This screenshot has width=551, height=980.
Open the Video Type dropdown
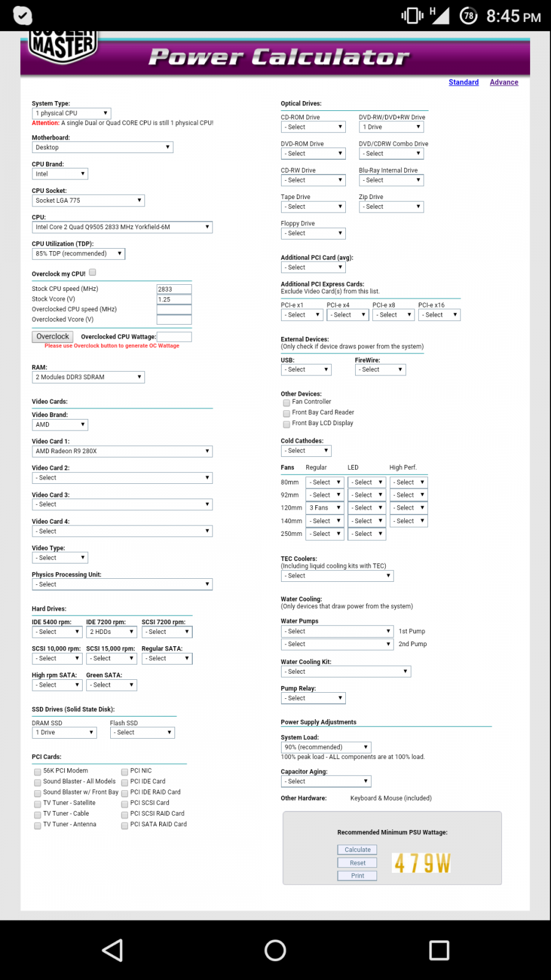[60, 558]
